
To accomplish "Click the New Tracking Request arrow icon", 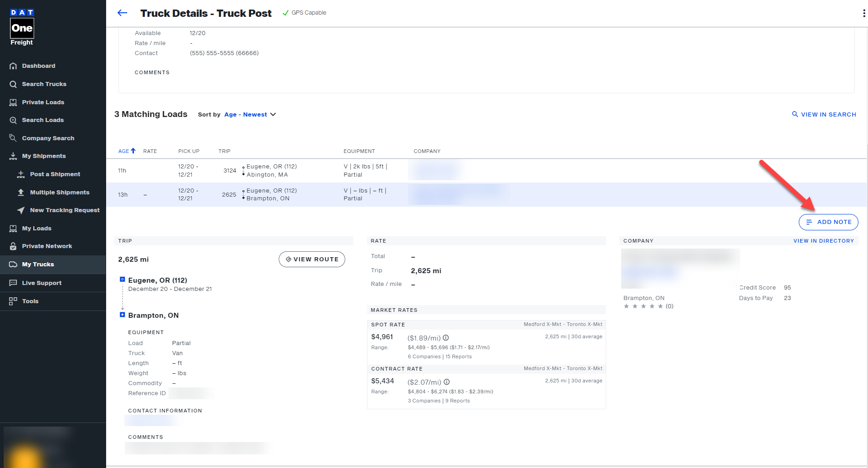I will pos(21,210).
